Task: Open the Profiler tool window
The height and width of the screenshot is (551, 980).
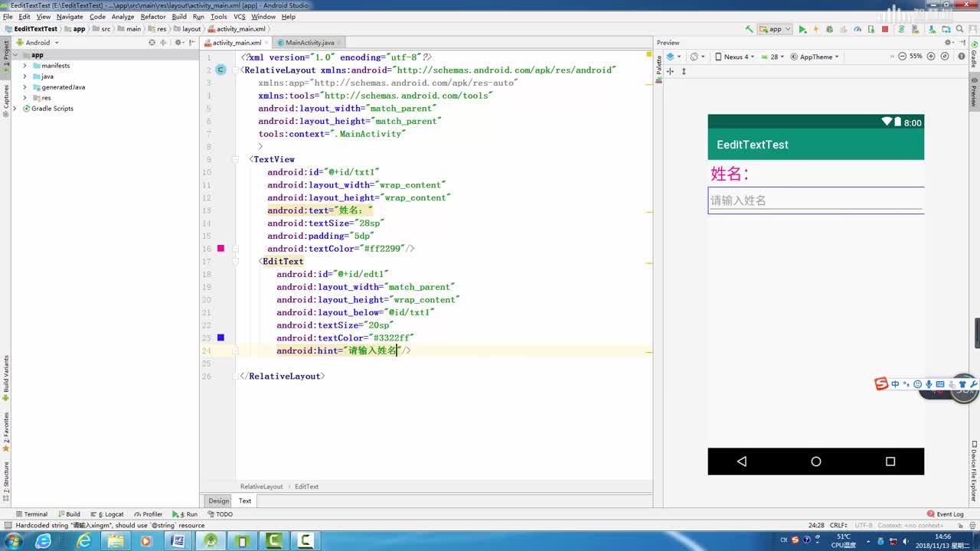Action: coord(148,514)
